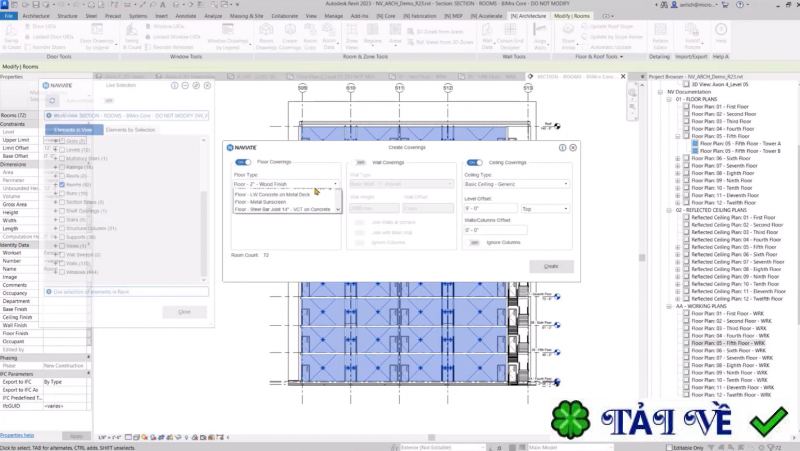Screen dimensions: 800x451
Task: Collapse the 01 - FLOOR PLANS tree node
Action: (669, 99)
